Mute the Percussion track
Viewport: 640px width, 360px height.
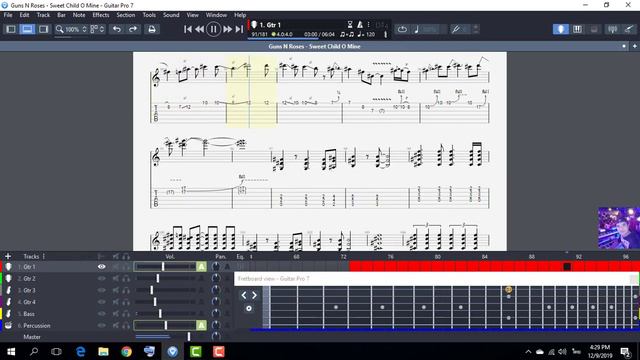coord(116,326)
